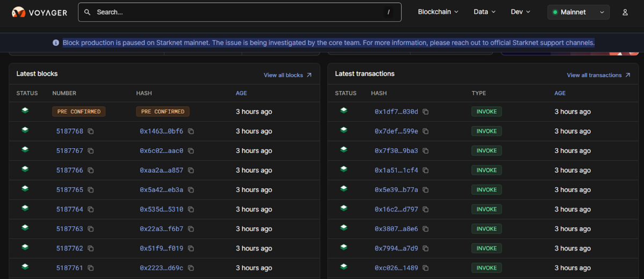Screen dimensions: 644x279
Task: Toggle AGE column format in Latest blocks
Action: pos(241,93)
